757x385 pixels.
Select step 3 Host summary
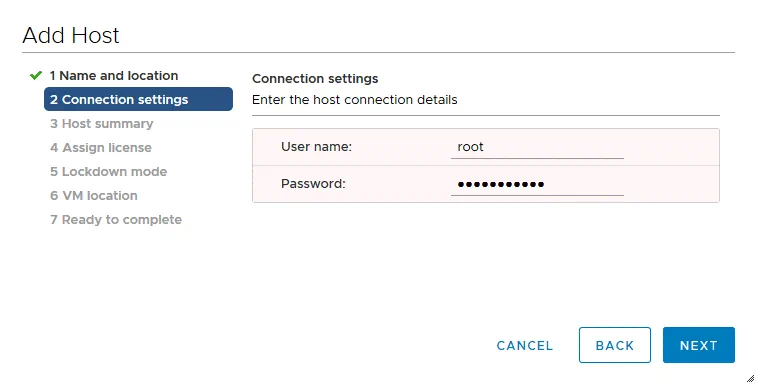pyautogui.click(x=101, y=124)
